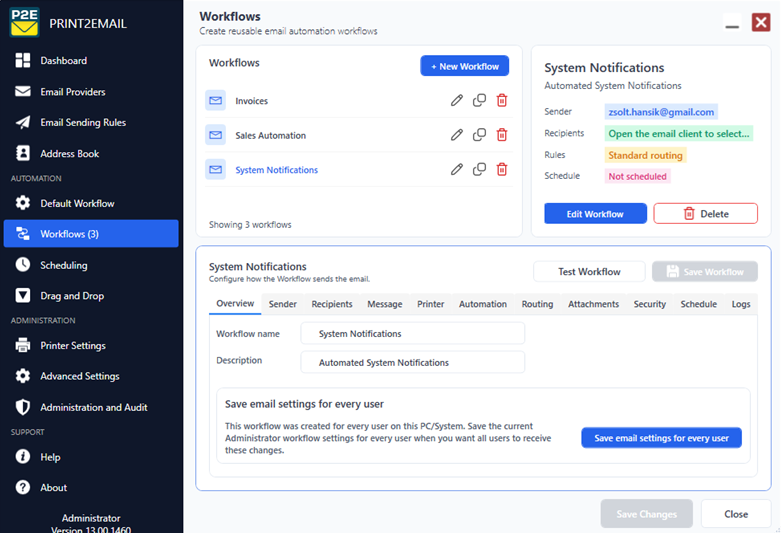
Task: Open Advanced Settings gear icon
Action: (22, 376)
